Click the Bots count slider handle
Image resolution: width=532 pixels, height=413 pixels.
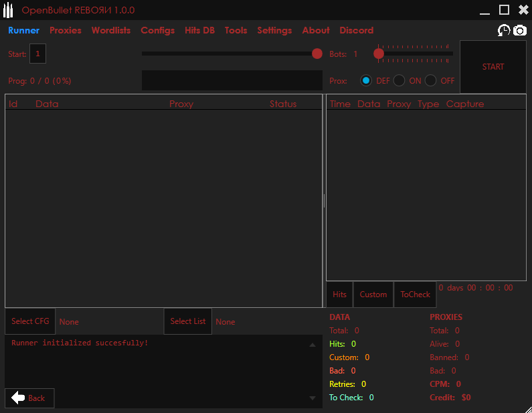coord(379,54)
